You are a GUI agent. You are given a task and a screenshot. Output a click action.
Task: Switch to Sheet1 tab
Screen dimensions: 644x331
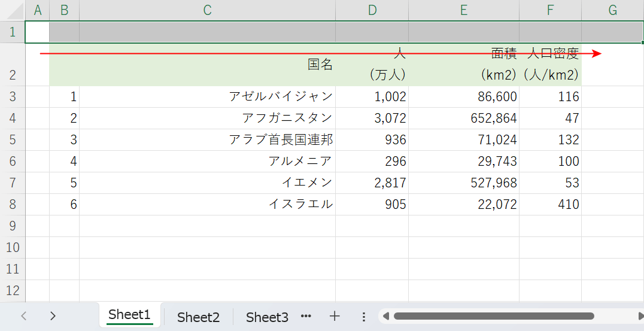tap(130, 315)
